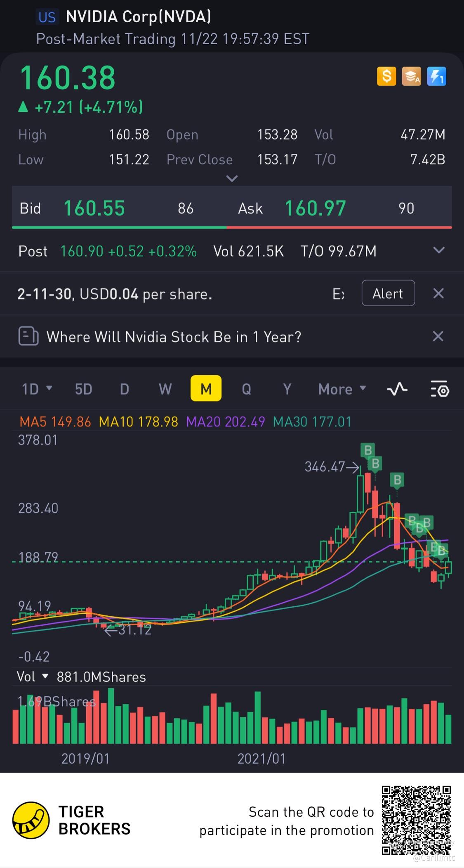Screen dimensions: 464x868
Task: Tap the Alert button
Action: [388, 293]
